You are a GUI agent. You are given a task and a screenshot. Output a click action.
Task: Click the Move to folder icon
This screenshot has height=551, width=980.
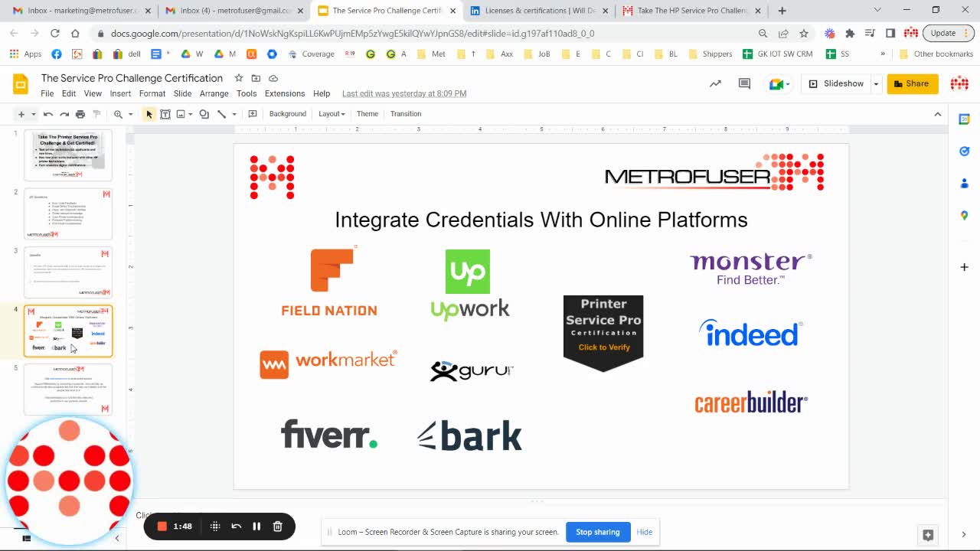click(x=256, y=78)
